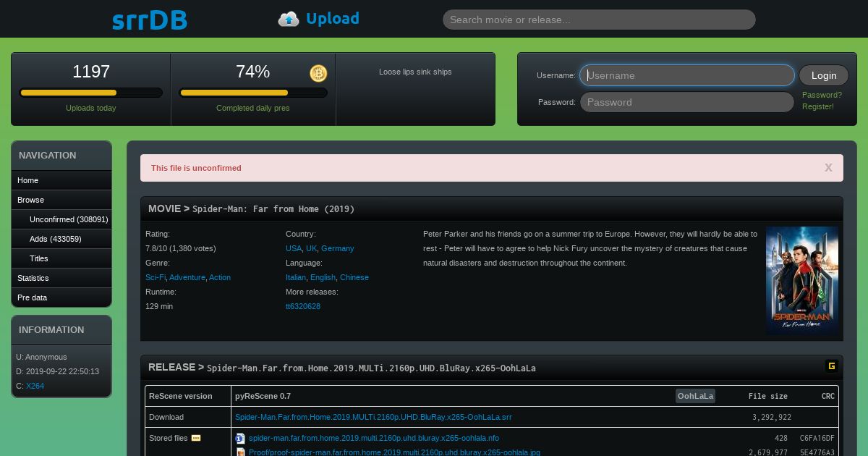Viewport: 868px width, 456px height.
Task: Select USA country link
Action: [x=294, y=248]
